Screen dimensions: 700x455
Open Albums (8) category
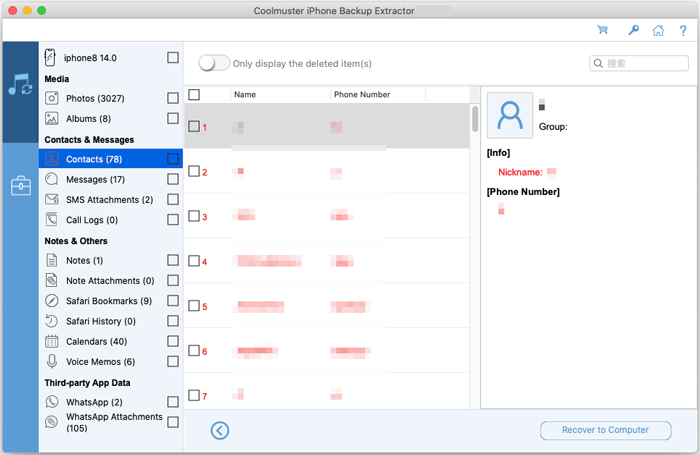pos(111,118)
